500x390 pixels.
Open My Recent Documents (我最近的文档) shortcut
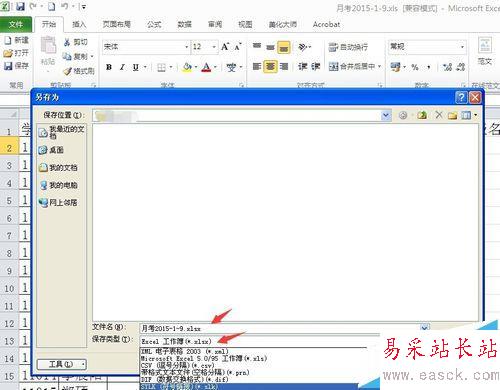(62, 132)
